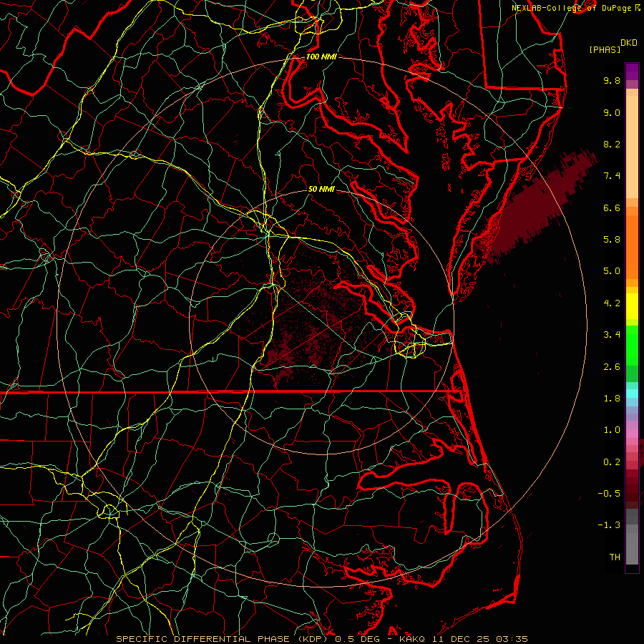Select the 2.6 scale value
The height and width of the screenshot is (644, 644).
pos(612,366)
